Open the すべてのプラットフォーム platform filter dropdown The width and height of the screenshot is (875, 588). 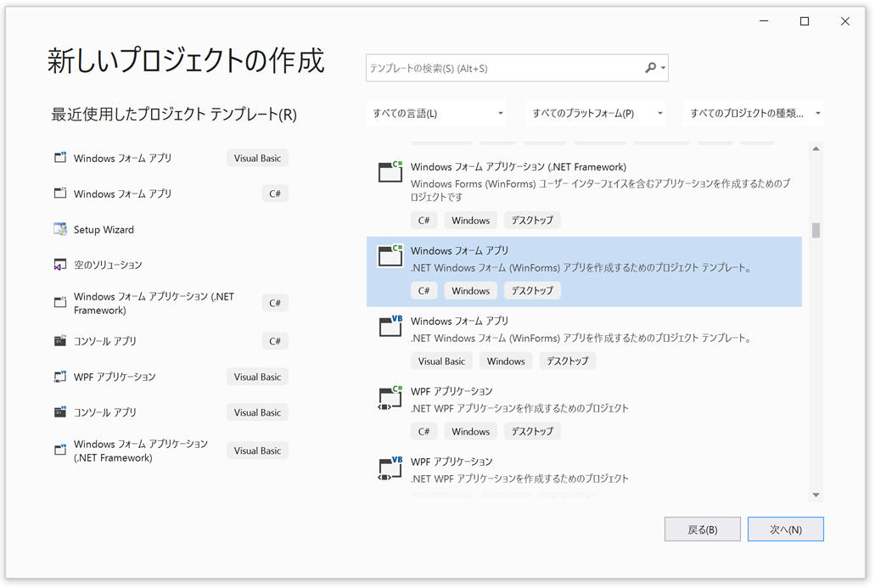tap(596, 113)
